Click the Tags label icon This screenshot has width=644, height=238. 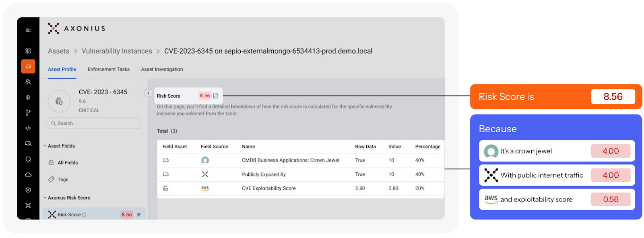(x=51, y=179)
